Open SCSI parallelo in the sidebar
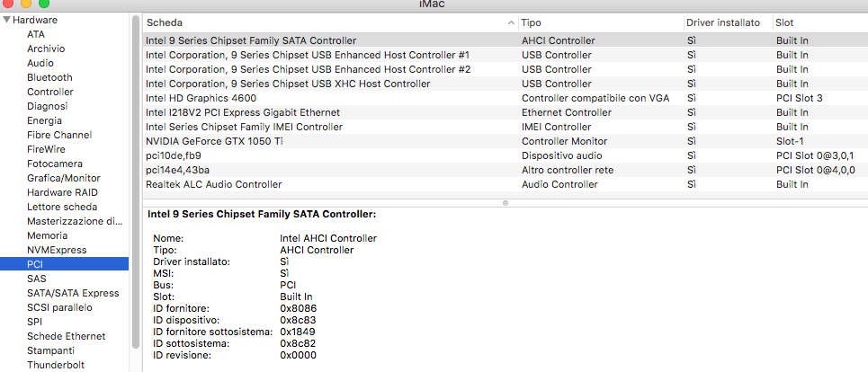This screenshot has width=868, height=372. [x=59, y=307]
